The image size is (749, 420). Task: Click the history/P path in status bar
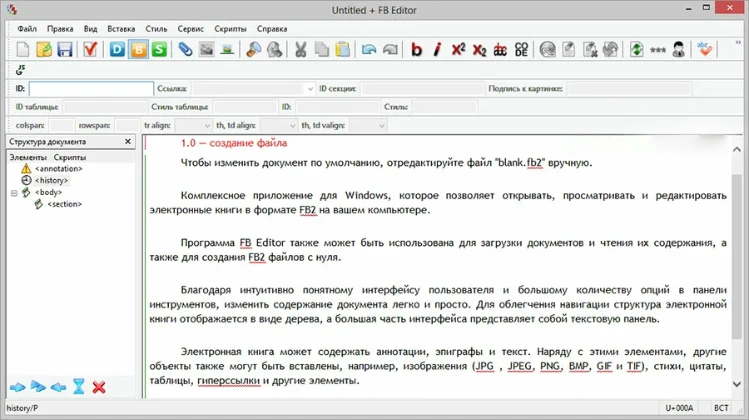22,408
